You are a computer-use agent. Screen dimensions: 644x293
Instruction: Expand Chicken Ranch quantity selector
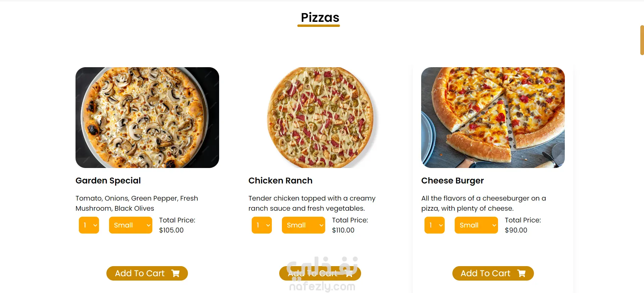262,225
